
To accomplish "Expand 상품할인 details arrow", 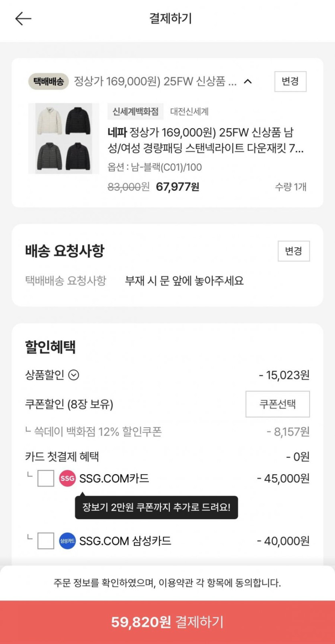I will tap(74, 375).
